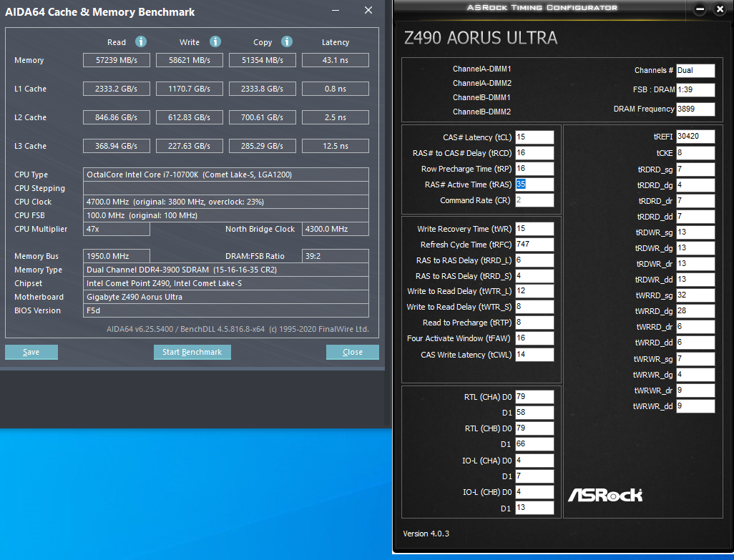Viewport: 734px width, 560px height.
Task: Click the CPU Multiplier value 47x
Action: coord(117,229)
